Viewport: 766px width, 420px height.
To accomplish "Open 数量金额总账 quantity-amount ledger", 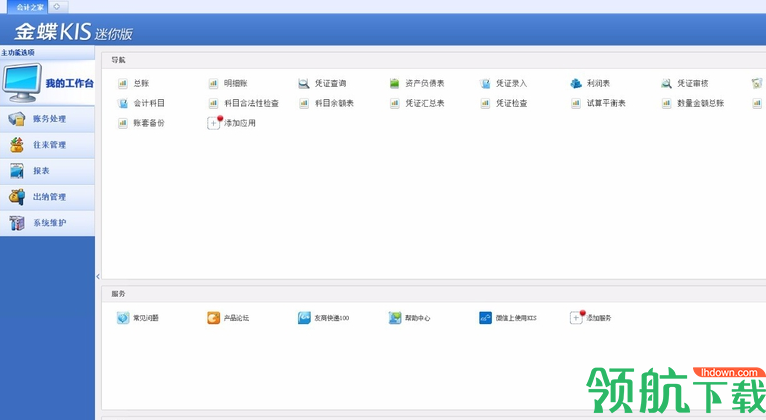I will click(x=693, y=103).
